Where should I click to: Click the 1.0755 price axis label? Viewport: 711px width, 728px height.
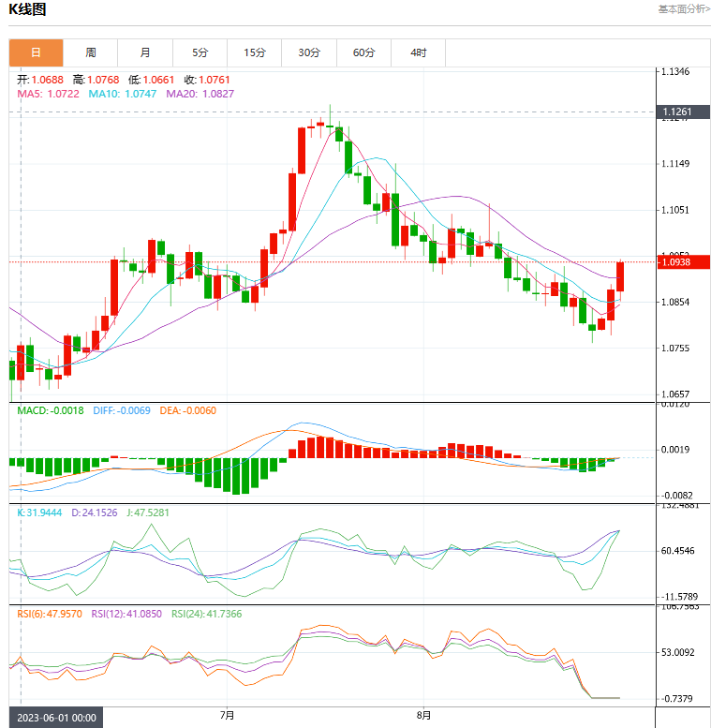tap(675, 349)
